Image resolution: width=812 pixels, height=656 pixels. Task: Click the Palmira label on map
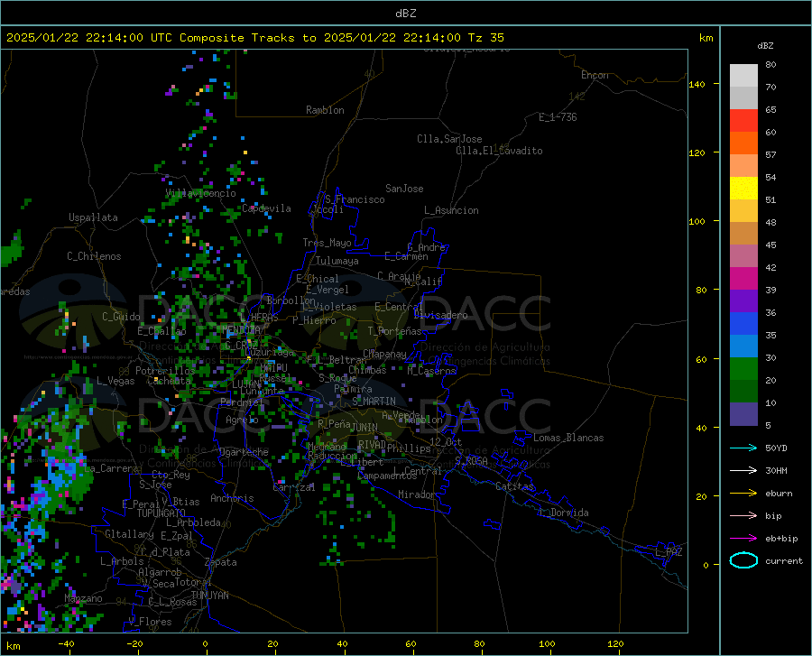[353, 389]
